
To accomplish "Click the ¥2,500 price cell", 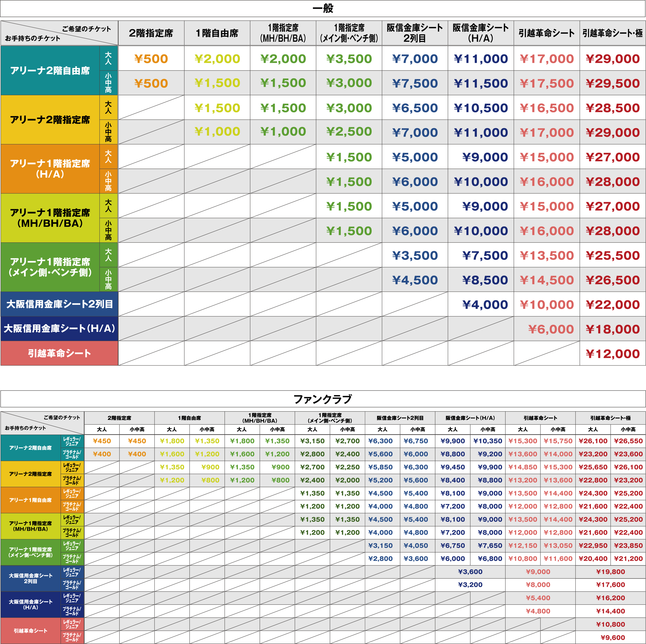I will (x=349, y=132).
